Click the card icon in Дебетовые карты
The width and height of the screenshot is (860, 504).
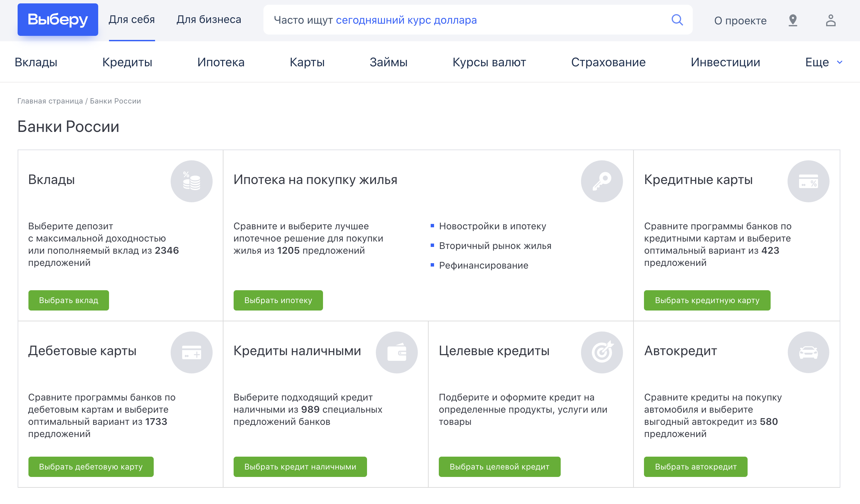pos(191,352)
